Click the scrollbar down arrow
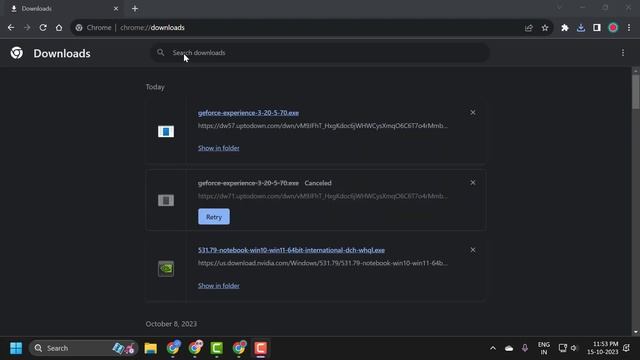The image size is (640, 360). tap(636, 332)
